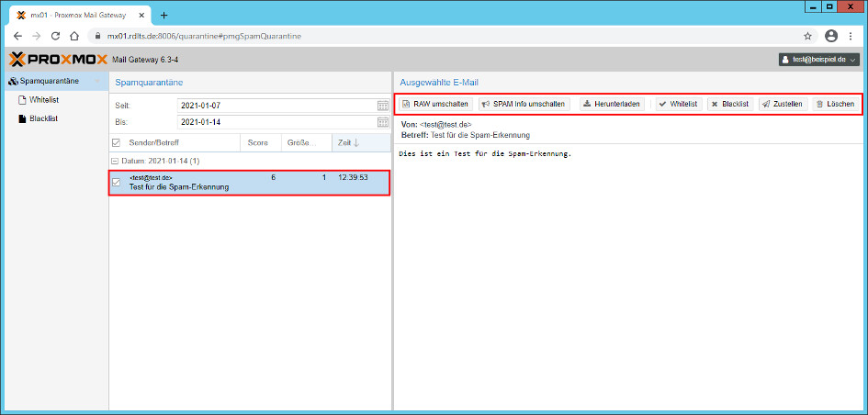This screenshot has width=868, height=415.
Task: Toggle the select-all checkbox in header
Action: (x=116, y=142)
